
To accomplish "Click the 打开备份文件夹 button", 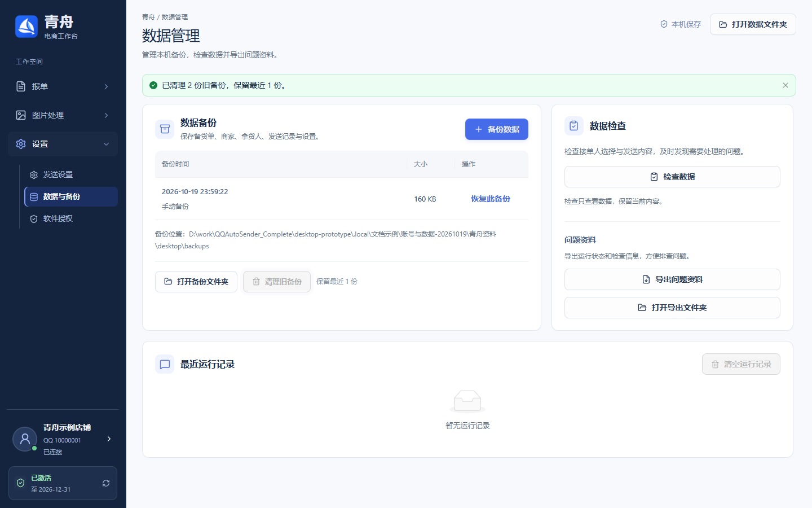I will point(196,282).
